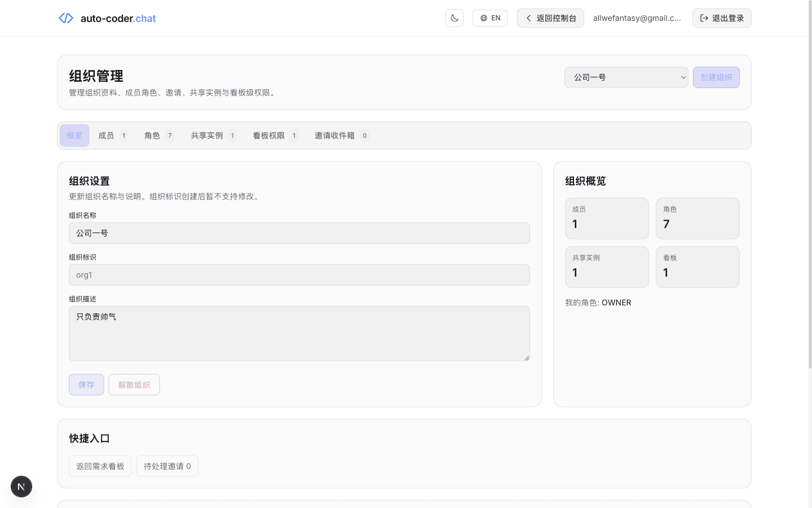Click into the 组织名称 input field
This screenshot has height=508, width=812.
tap(299, 233)
